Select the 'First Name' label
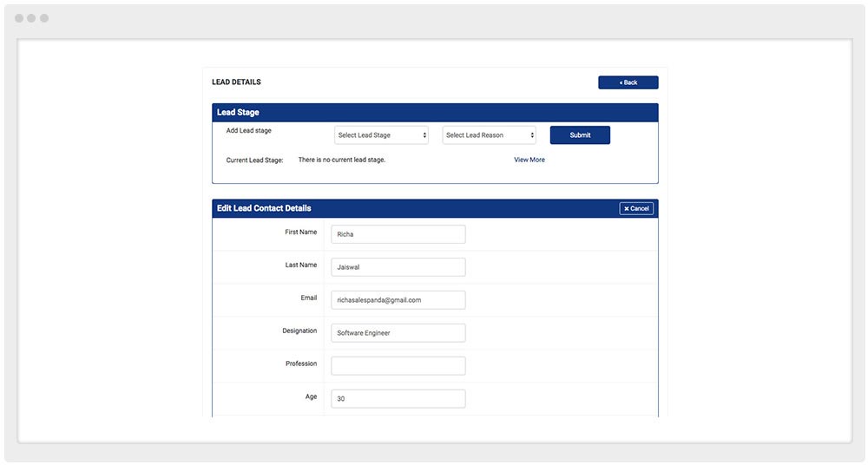Screen dimensions: 868x465 click(x=301, y=232)
